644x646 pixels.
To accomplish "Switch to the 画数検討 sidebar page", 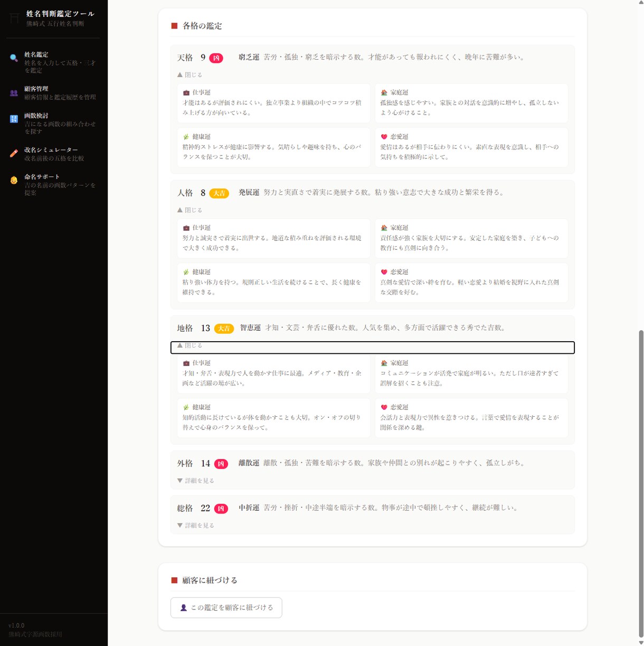I will 54,123.
